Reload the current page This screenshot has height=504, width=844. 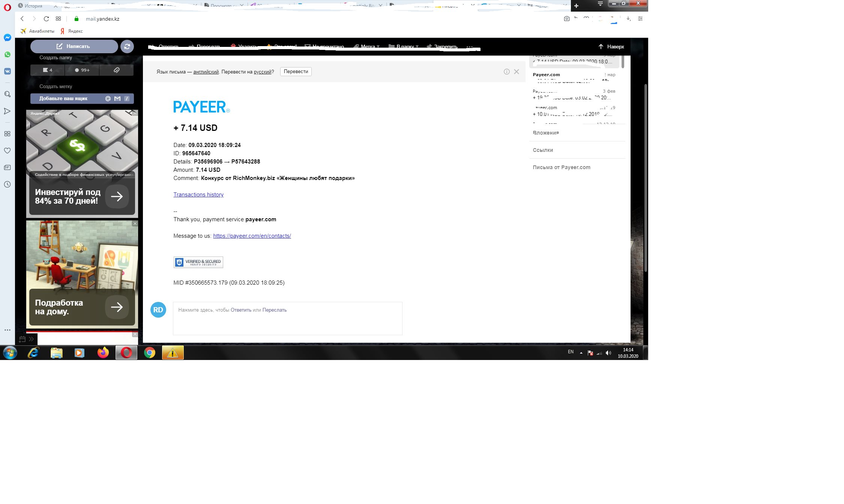[x=46, y=19]
